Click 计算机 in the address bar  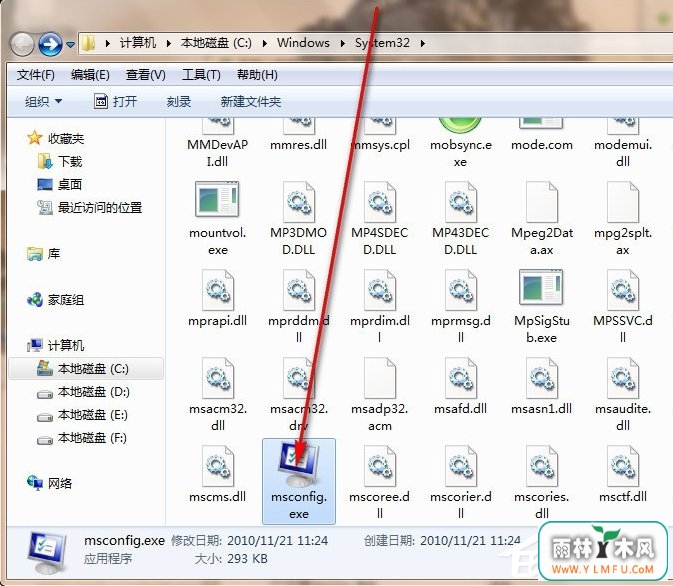click(138, 43)
